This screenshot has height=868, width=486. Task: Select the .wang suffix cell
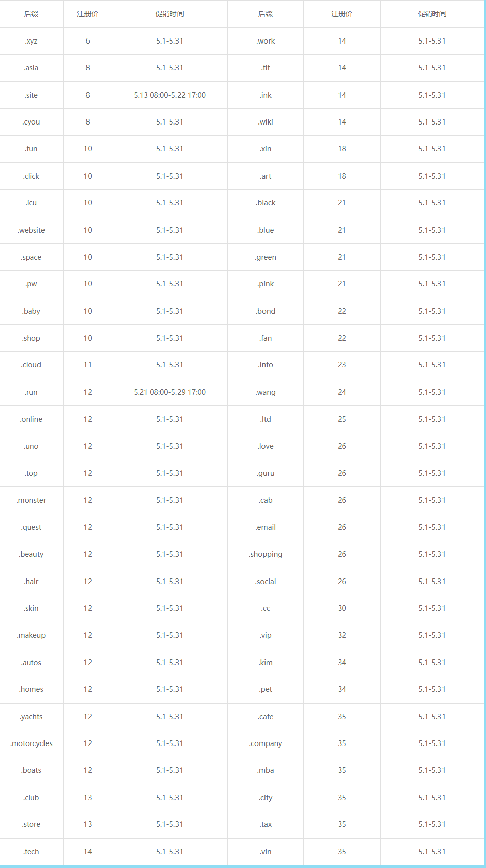coord(266,392)
